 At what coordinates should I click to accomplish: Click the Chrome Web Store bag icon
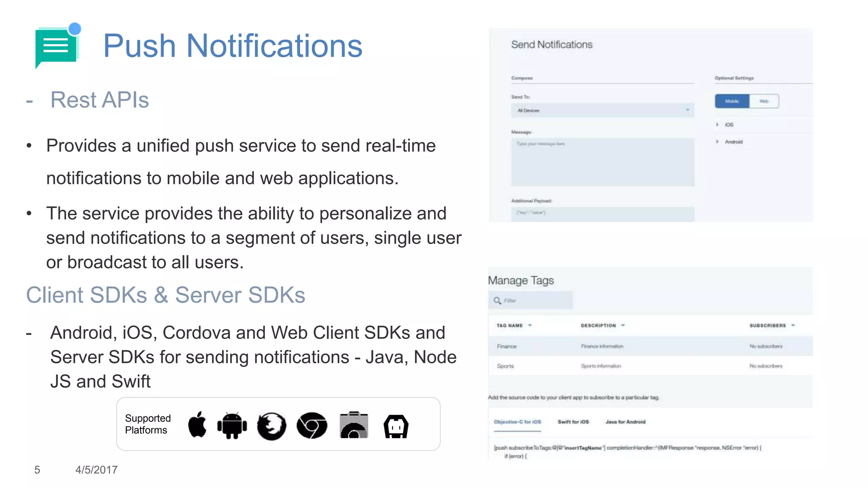(x=354, y=425)
